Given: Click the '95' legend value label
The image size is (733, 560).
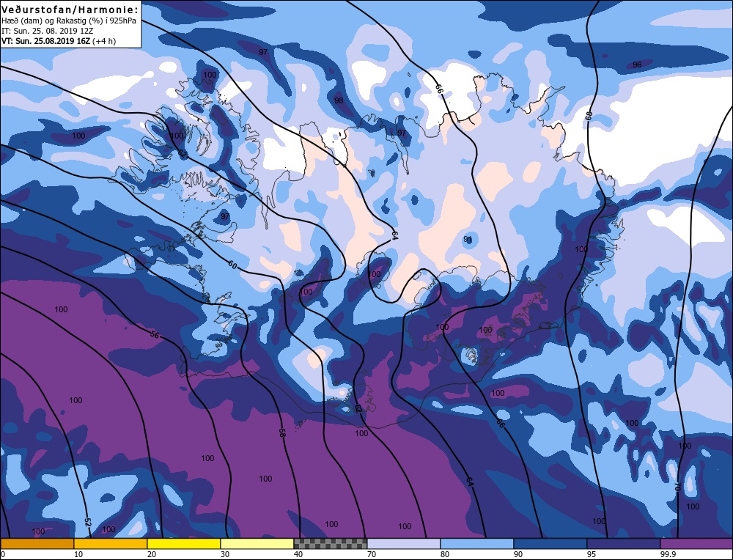Looking at the screenshot, I should point(591,555).
